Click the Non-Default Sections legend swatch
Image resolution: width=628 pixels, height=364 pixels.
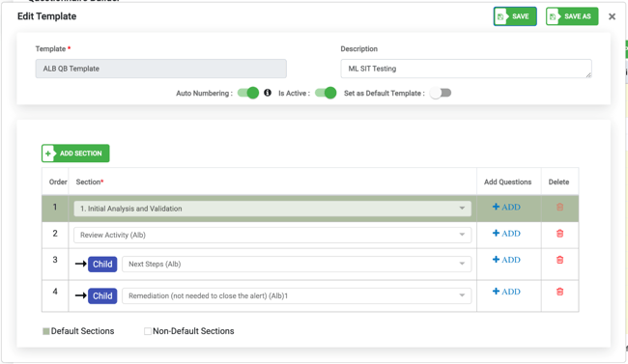pos(148,331)
